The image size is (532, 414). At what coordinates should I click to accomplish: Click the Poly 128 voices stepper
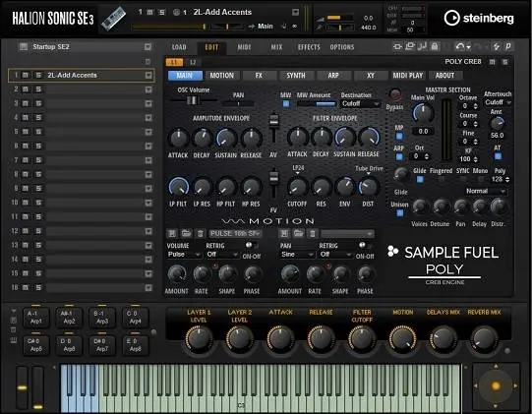(506, 179)
